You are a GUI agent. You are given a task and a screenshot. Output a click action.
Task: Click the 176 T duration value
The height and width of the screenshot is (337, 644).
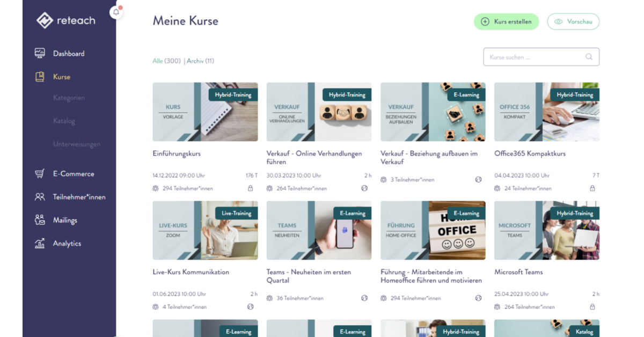[252, 175]
